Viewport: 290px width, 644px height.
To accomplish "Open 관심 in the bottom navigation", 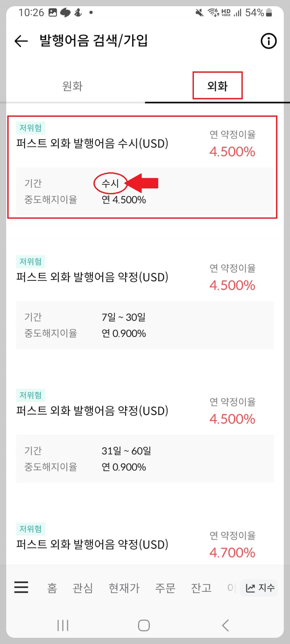I will [82, 588].
